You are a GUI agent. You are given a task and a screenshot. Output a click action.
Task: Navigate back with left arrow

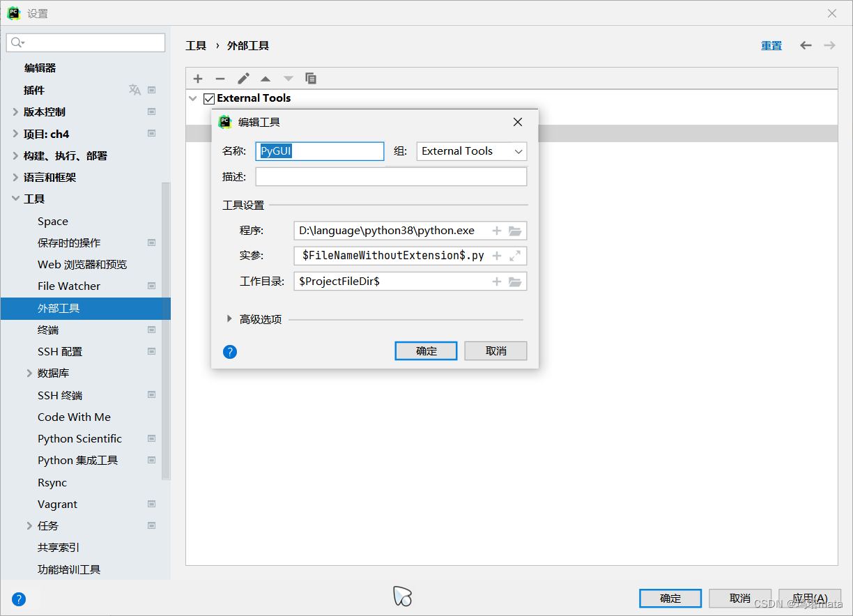click(x=806, y=45)
